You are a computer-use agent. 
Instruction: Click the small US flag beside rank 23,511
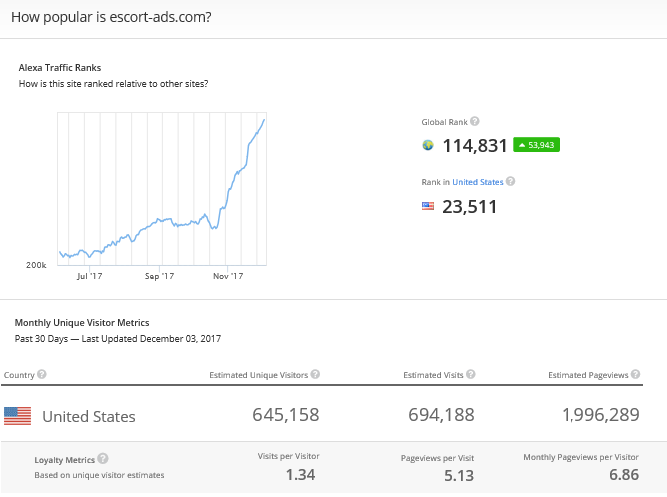tap(428, 206)
